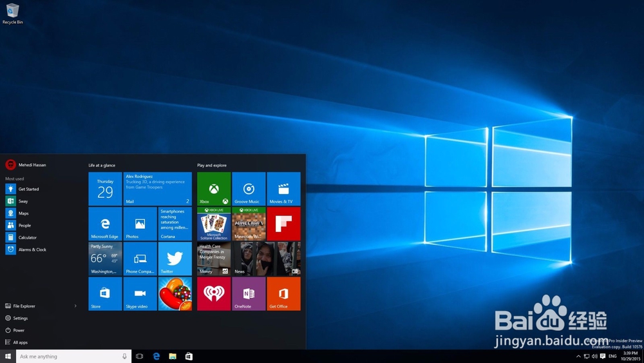
Task: Click the volume speaker icon in tray
Action: [x=594, y=357]
